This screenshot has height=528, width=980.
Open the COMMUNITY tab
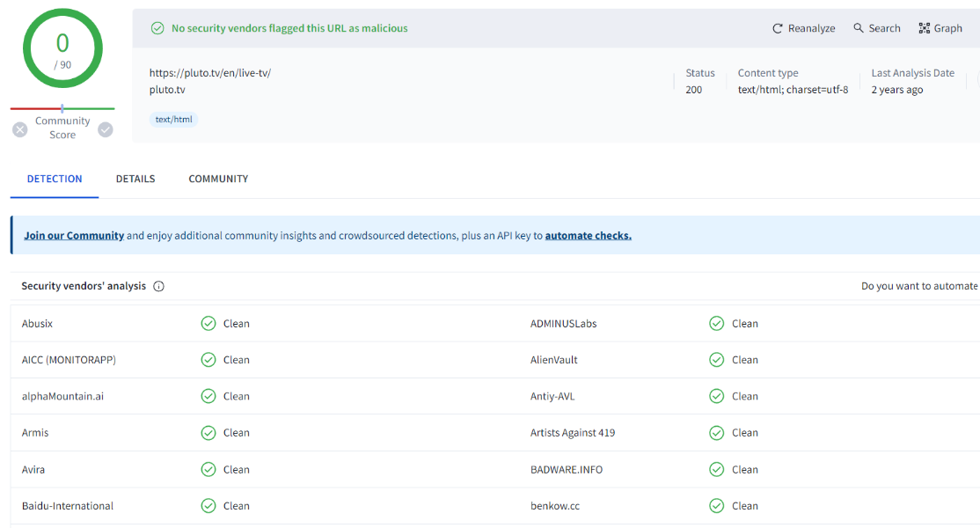pos(218,179)
